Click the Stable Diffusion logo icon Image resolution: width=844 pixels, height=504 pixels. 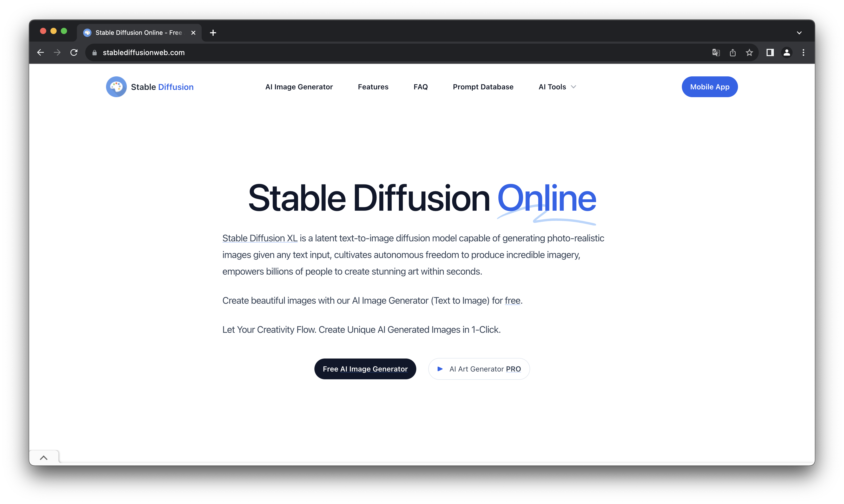tap(116, 87)
